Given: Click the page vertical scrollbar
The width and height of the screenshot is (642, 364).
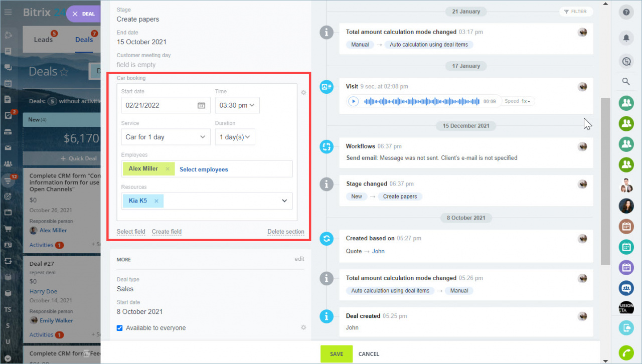Looking at the screenshot, I should (605, 180).
